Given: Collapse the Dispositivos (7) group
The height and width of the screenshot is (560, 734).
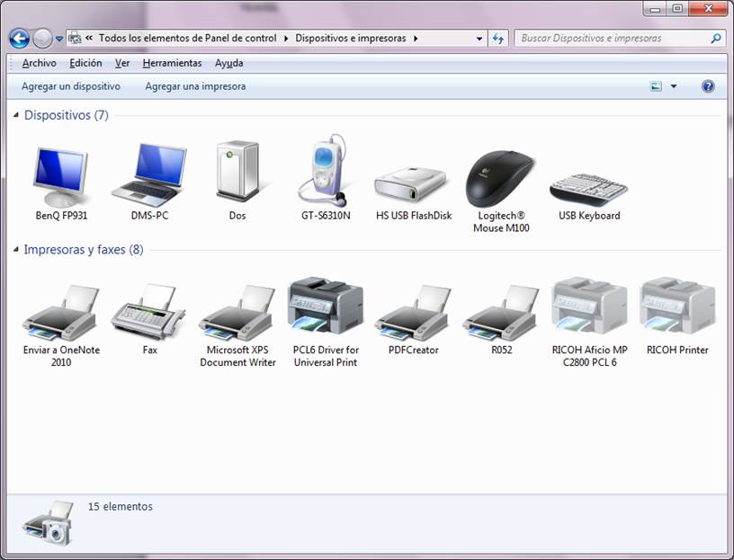Looking at the screenshot, I should coord(16,115).
